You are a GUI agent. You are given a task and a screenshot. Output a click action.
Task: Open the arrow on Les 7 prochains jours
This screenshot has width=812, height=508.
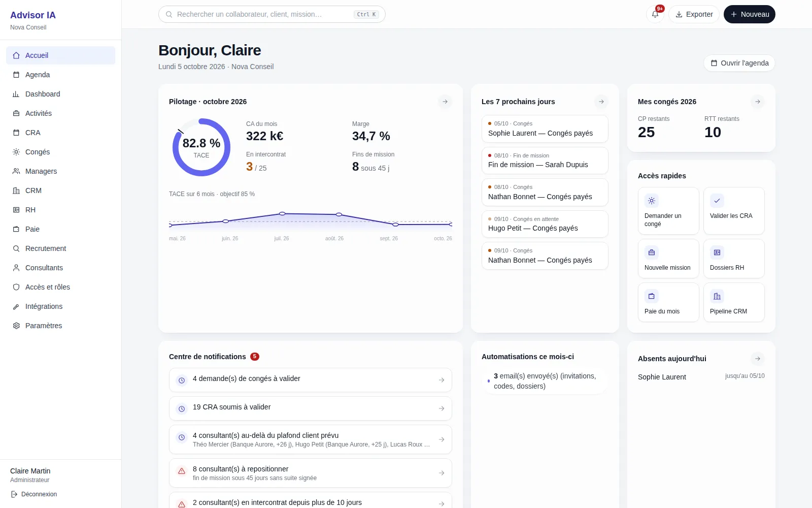click(601, 102)
